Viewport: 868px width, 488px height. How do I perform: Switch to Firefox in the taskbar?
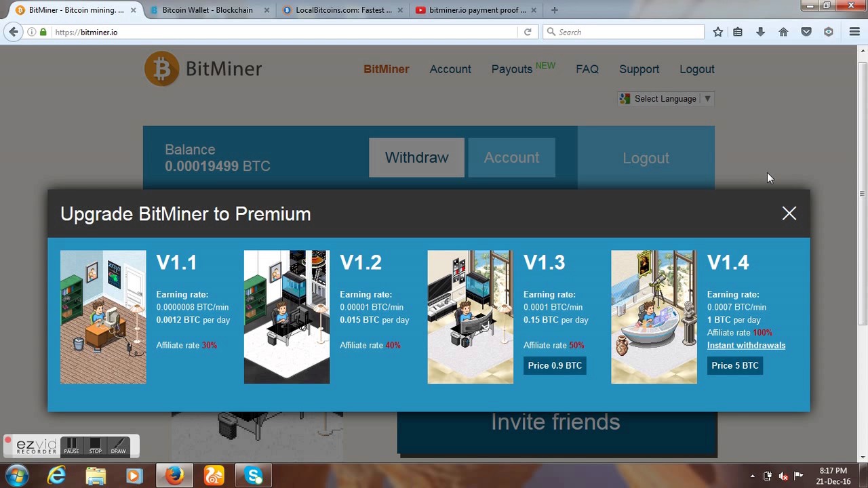click(x=174, y=476)
